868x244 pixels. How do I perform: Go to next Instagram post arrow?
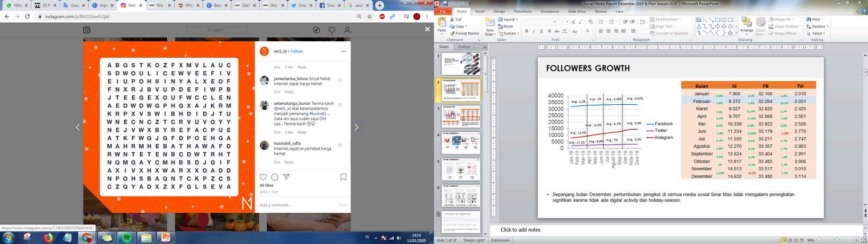(x=356, y=127)
